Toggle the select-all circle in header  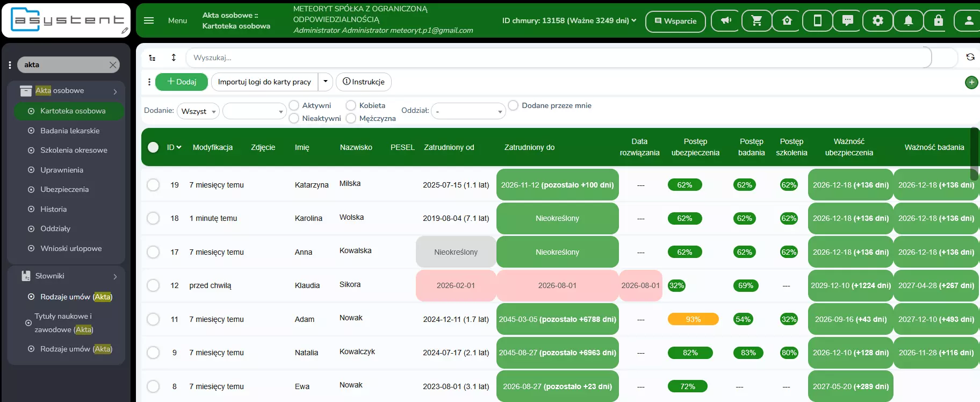click(x=153, y=147)
